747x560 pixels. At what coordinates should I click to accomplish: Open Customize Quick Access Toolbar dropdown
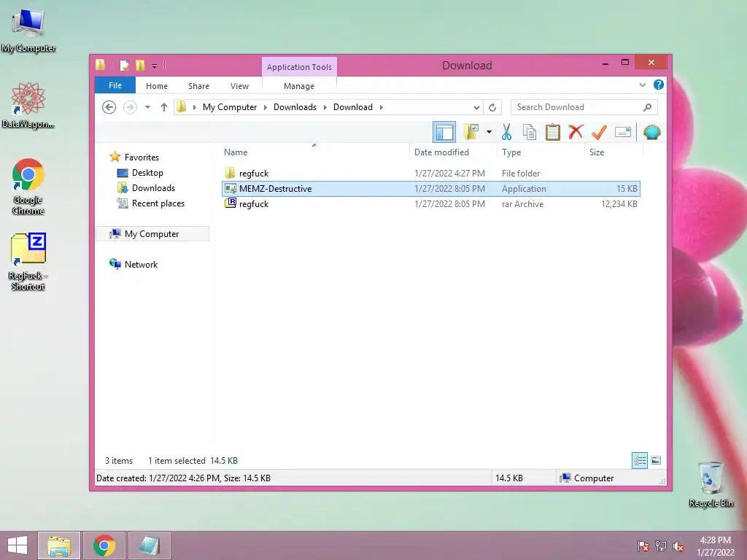click(155, 66)
